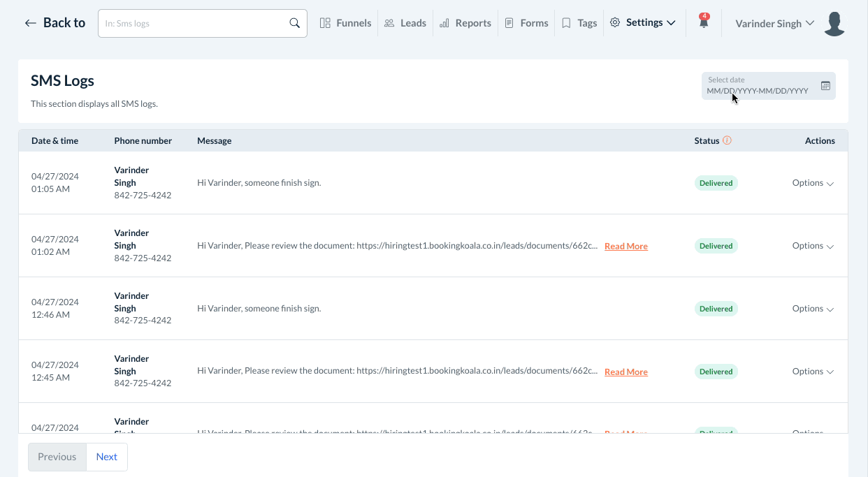Click Read More on 01:02 AM message
This screenshot has width=868, height=477.
[x=625, y=247]
